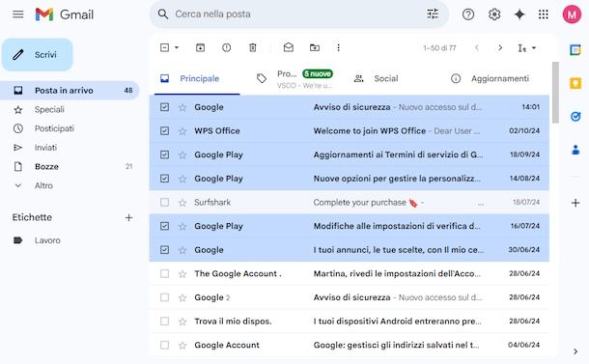Uncheck the Google 14:01 email checkbox
The width and height of the screenshot is (589, 364).
pos(164,107)
